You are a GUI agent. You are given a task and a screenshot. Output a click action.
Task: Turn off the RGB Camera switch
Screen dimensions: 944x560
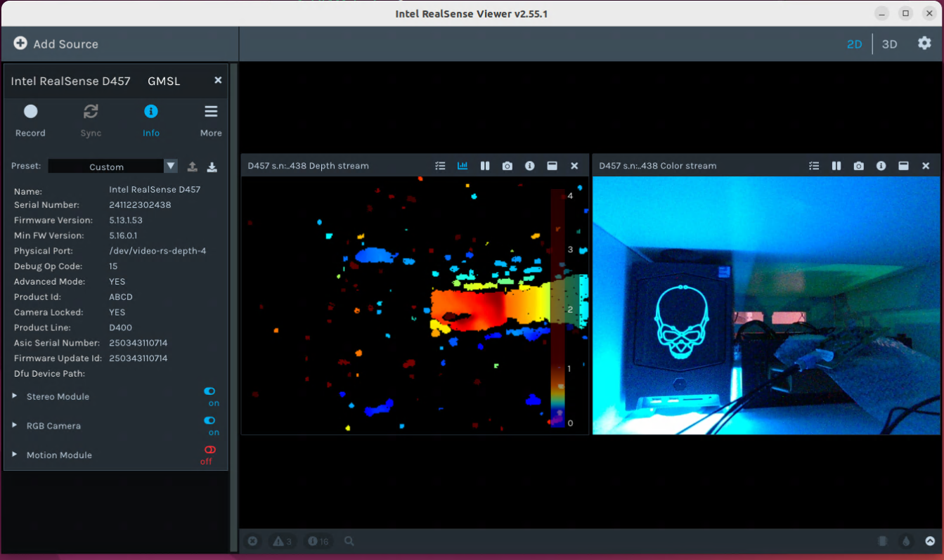pos(209,420)
